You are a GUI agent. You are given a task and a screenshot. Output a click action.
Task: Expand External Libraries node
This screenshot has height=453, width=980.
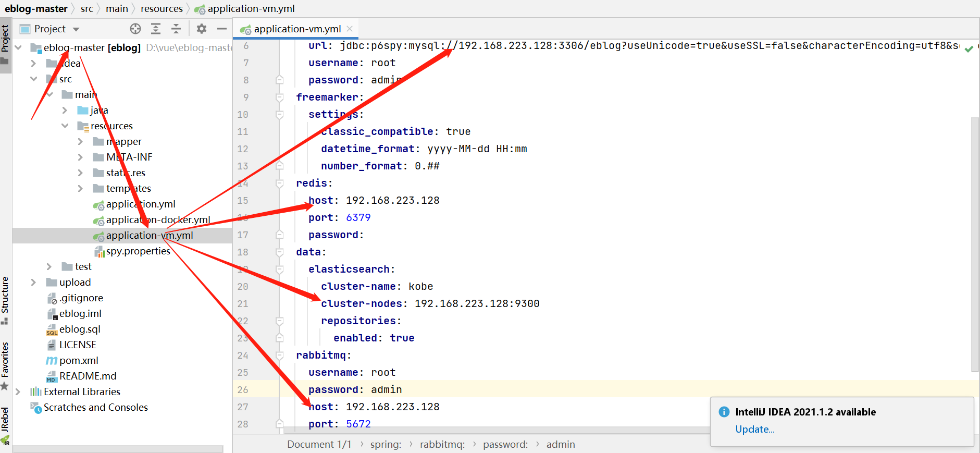pyautogui.click(x=18, y=391)
